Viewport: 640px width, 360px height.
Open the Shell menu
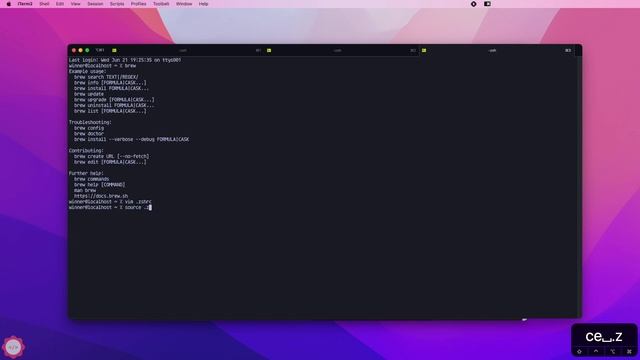point(44,4)
